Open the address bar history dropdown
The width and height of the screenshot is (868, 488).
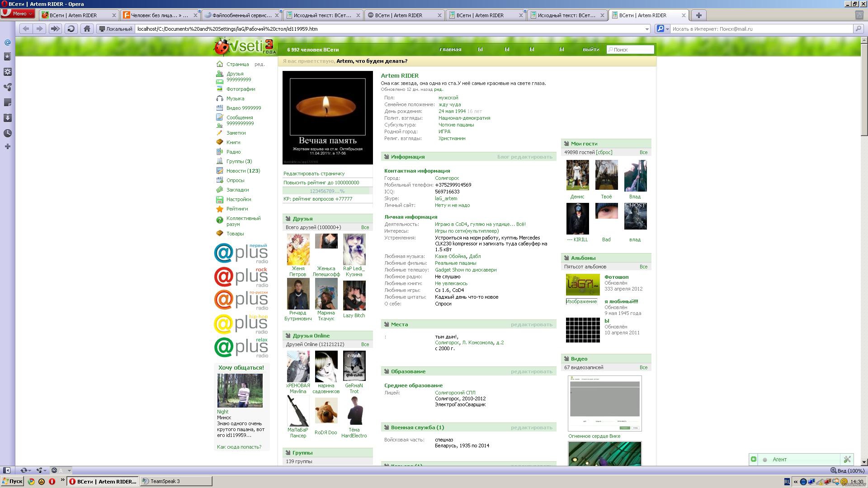647,29
